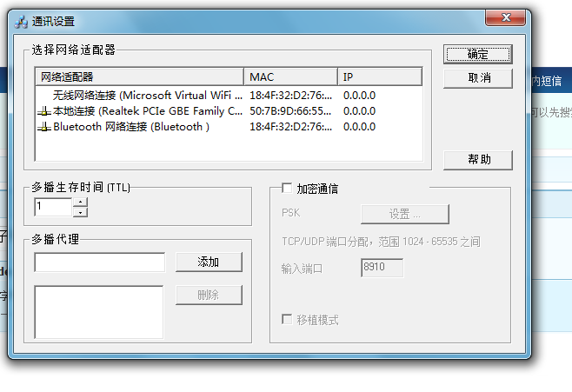Click the Bluetooth 网络连接 adapter icon
Viewport: 572px width, 392px height.
pos(44,127)
